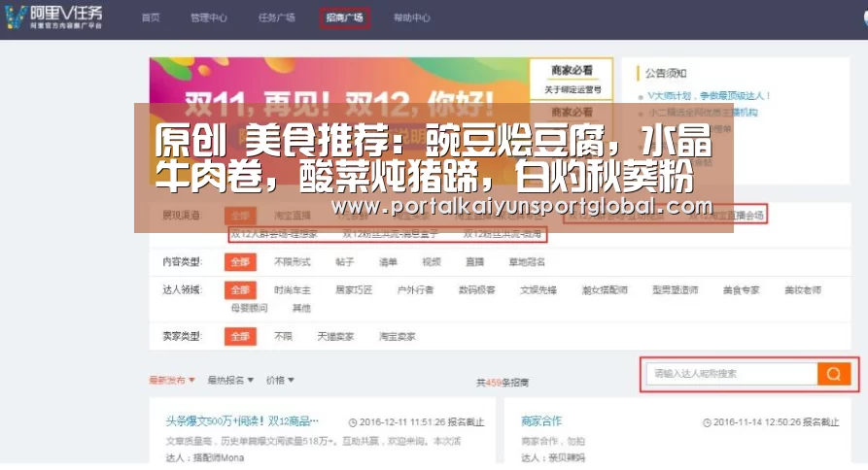Click the 共459条招商 result count
The width and height of the screenshot is (868, 470).
point(503,382)
